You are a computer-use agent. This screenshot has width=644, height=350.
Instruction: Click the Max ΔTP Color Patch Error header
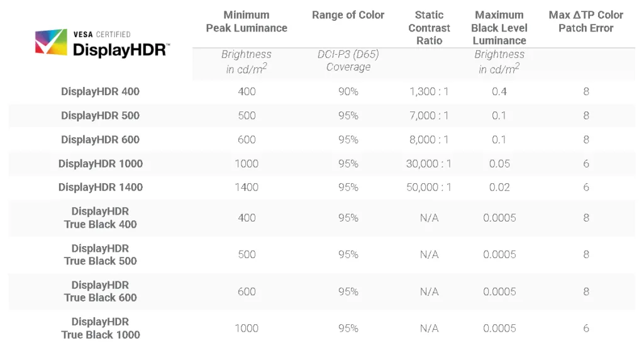point(586,21)
